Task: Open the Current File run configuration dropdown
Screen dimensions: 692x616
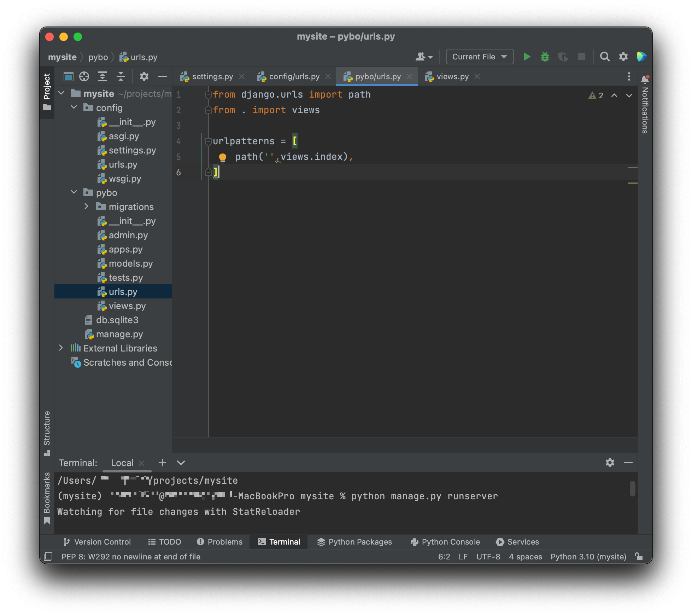Action: tap(479, 57)
